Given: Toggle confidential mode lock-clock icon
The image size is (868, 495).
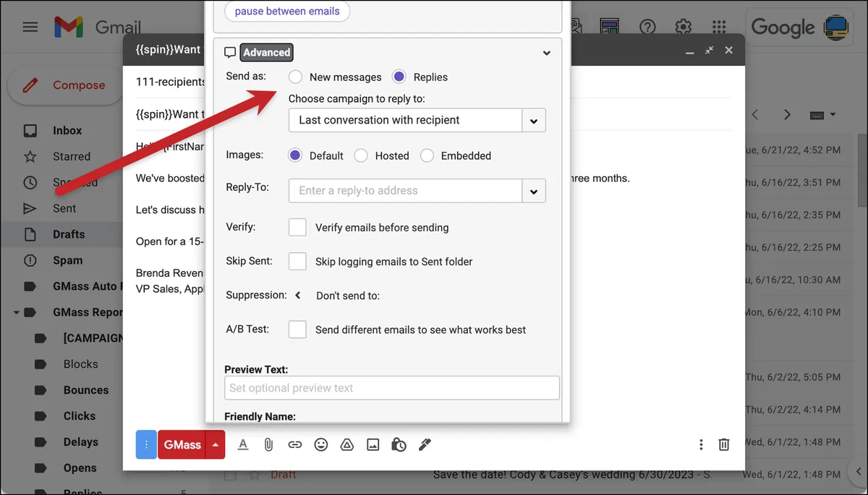Looking at the screenshot, I should (399, 445).
